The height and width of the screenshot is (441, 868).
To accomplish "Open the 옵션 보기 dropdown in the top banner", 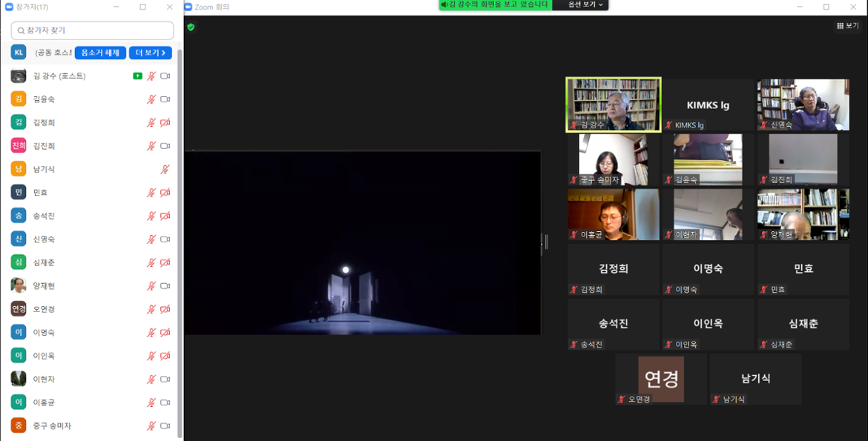I will [x=581, y=6].
